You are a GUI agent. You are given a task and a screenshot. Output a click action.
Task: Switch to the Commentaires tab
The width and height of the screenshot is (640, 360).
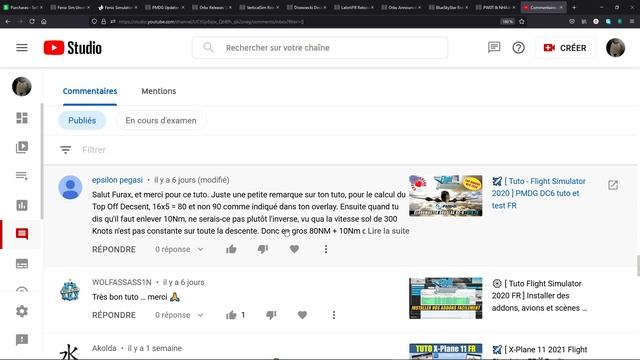[90, 91]
